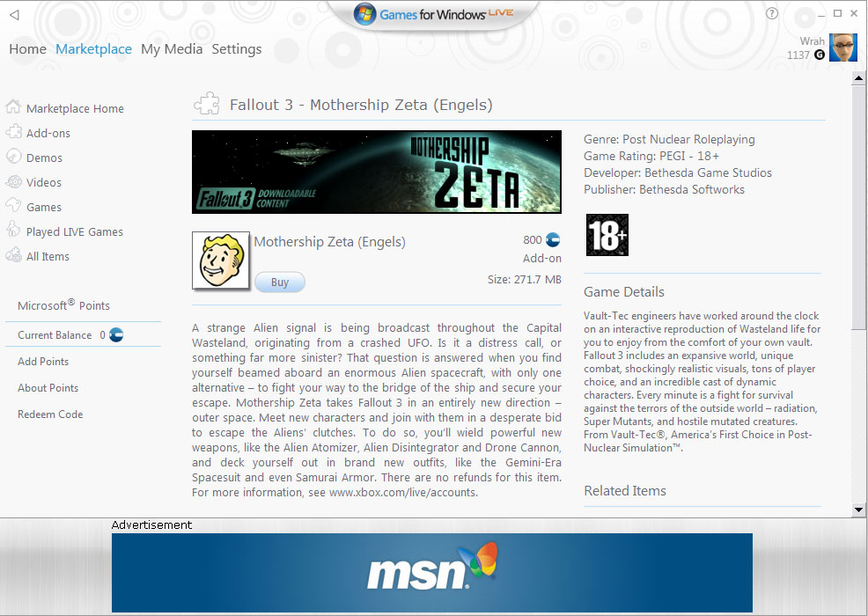
Task: Click the Games for Windows LIVE logo
Action: pos(433,14)
